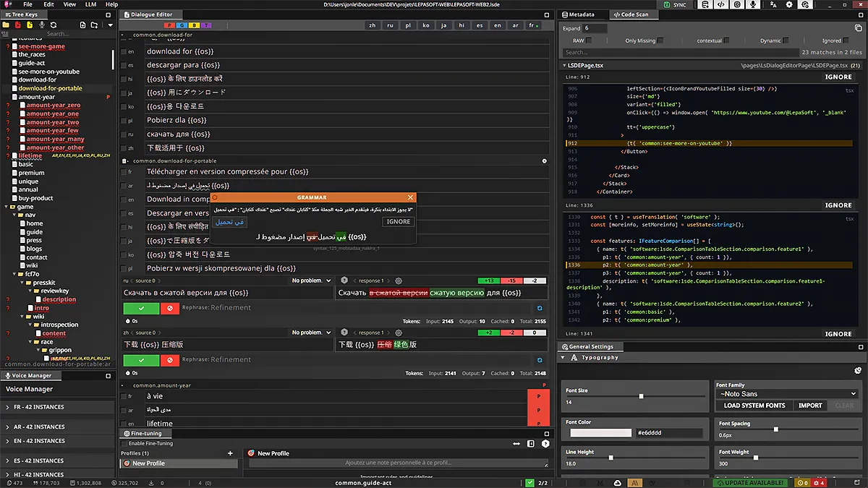This screenshot has width=868, height=488.
Task: Open the Font Family dropdown showing Noto Sans
Action: pyautogui.click(x=787, y=393)
